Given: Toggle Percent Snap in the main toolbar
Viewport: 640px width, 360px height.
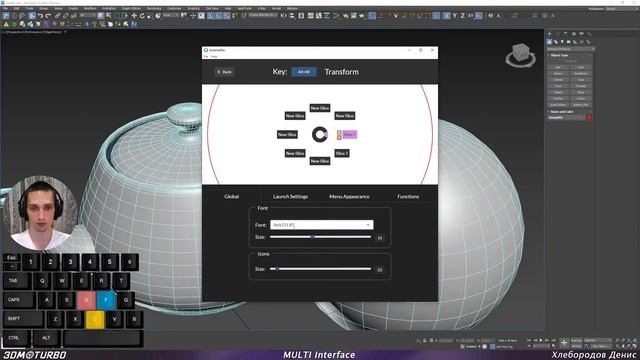Looking at the screenshot, I should tap(226, 16).
